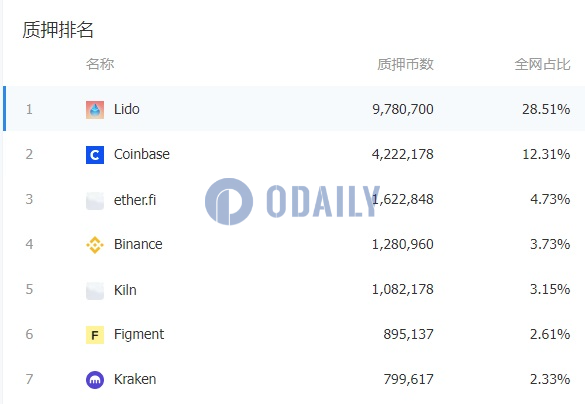Click the Lido logo icon
Screen dimensions: 585x404
[95, 110]
